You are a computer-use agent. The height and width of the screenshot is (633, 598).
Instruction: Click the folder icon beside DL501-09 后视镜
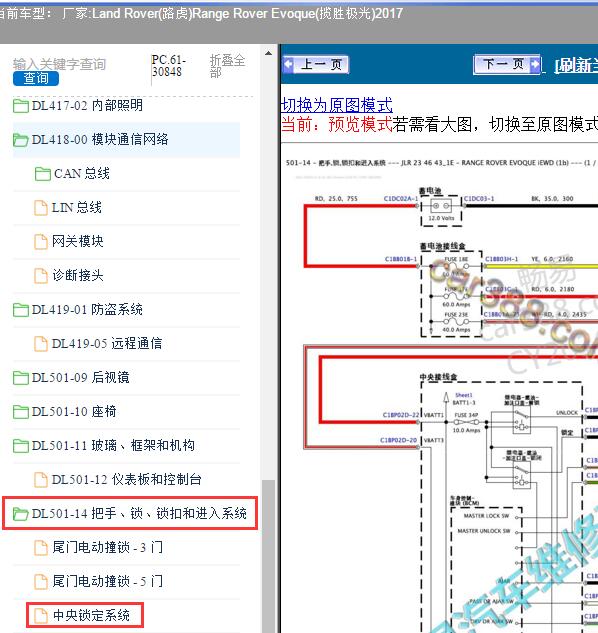coord(21,378)
